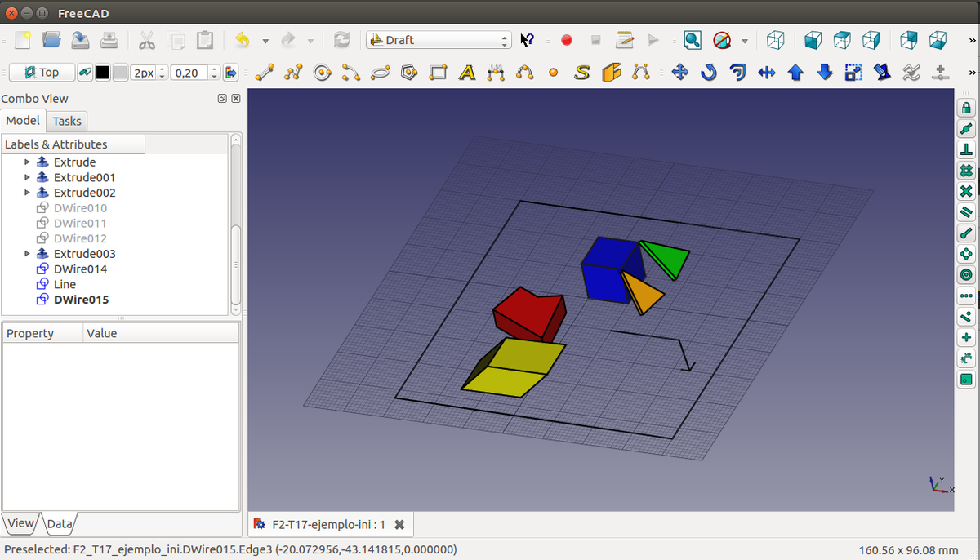
Task: Toggle the snap lock button
Action: [x=966, y=108]
